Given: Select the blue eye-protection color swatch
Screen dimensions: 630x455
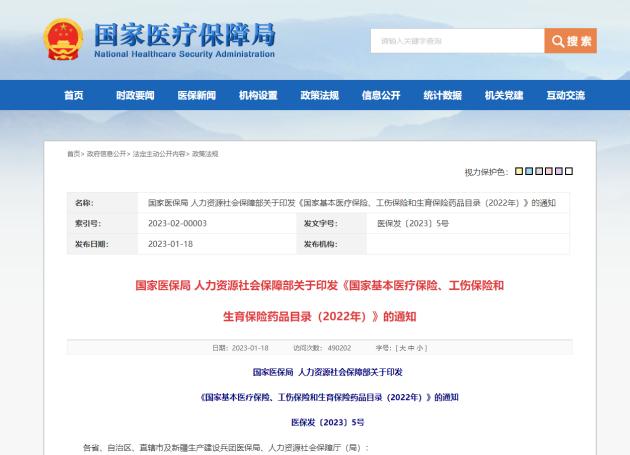Looking at the screenshot, I should (x=529, y=171).
